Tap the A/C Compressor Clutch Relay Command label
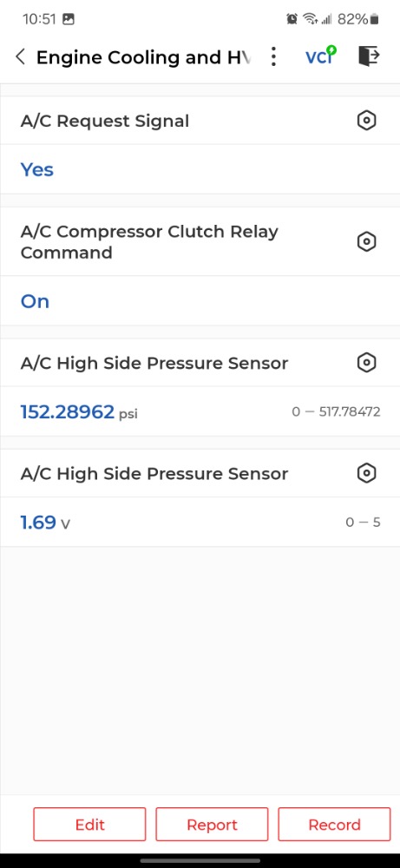Screen dimensions: 400x868 (149, 242)
